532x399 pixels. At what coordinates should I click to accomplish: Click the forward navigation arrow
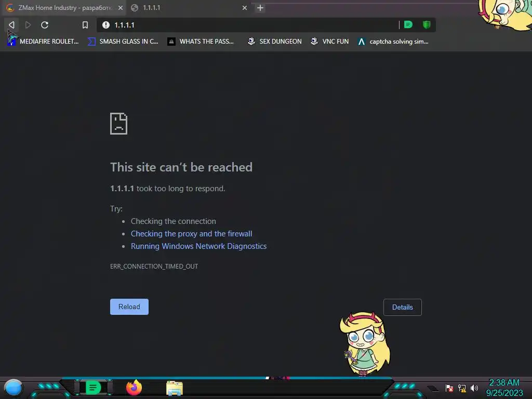(x=28, y=25)
